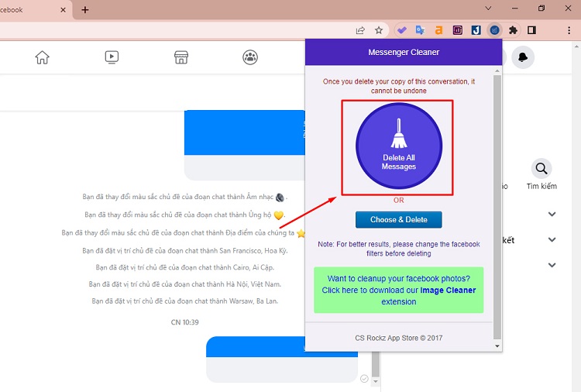This screenshot has height=392, width=581.
Task: Click the Tìm kiếm label
Action: point(541,186)
